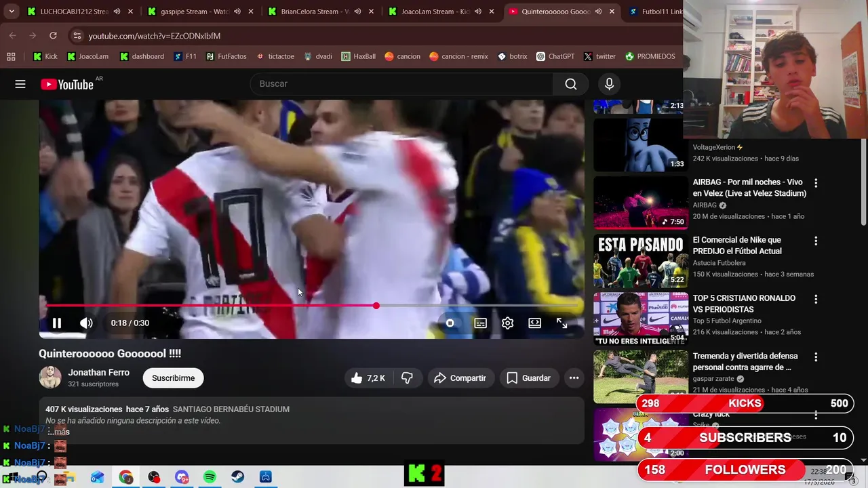Image resolution: width=868 pixels, height=488 pixels.
Task: Open the YouTube hamburger guide menu
Action: (20, 84)
